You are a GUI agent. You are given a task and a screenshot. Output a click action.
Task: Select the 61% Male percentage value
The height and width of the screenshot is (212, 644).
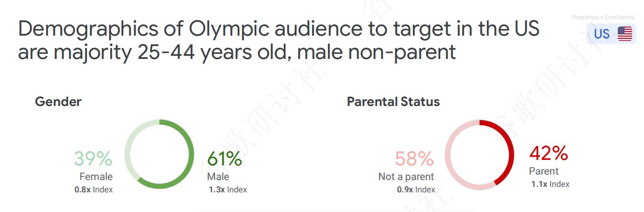coord(224,159)
